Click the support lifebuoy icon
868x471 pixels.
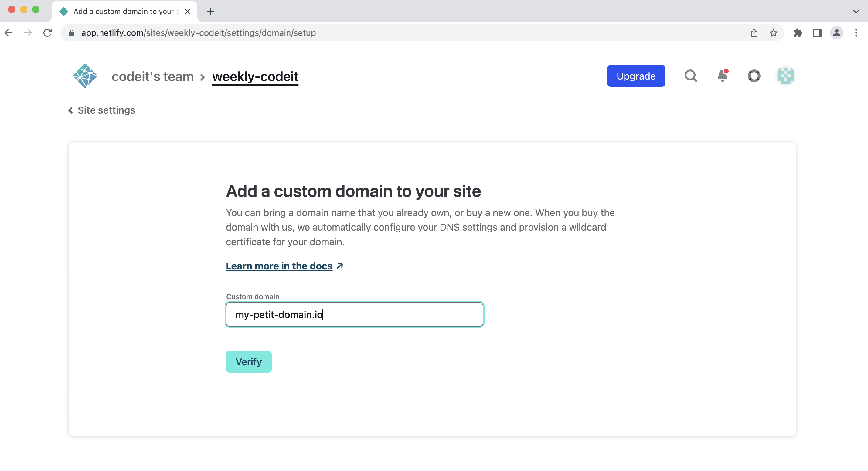point(754,76)
